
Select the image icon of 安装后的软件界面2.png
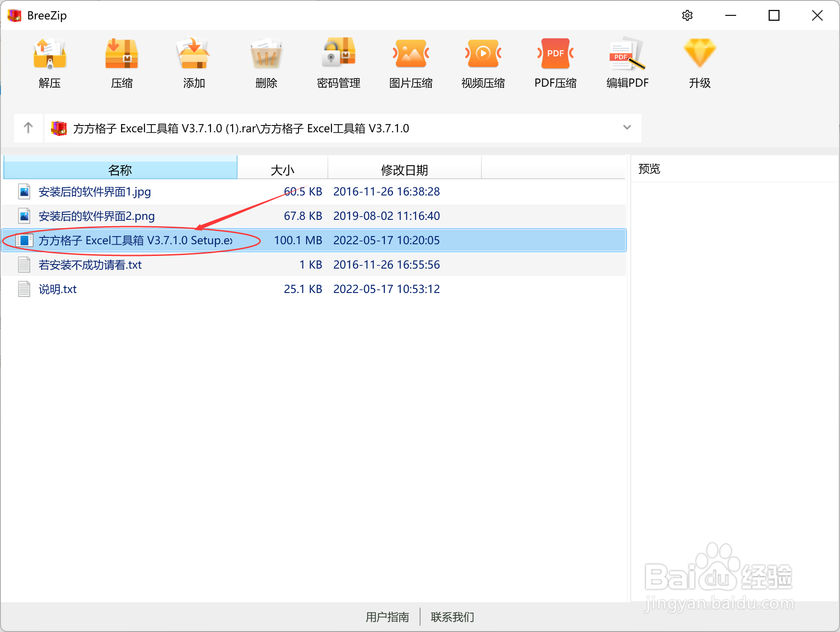tap(24, 216)
